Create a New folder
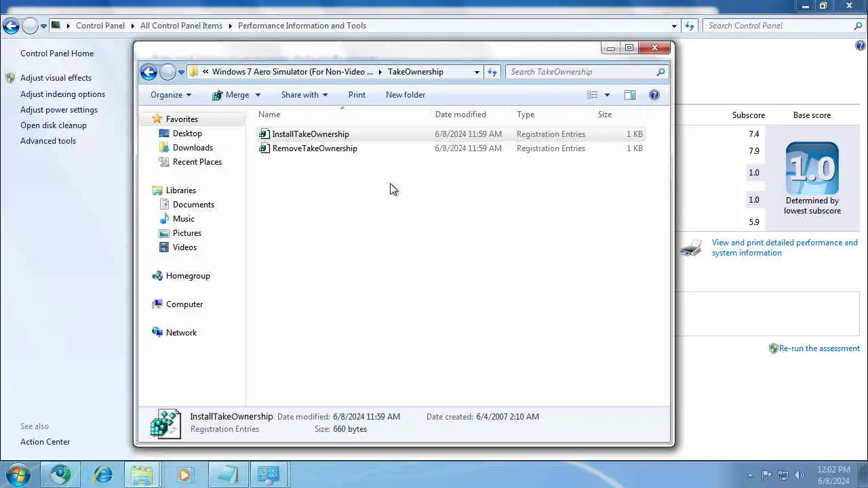868x488 pixels. [x=406, y=95]
